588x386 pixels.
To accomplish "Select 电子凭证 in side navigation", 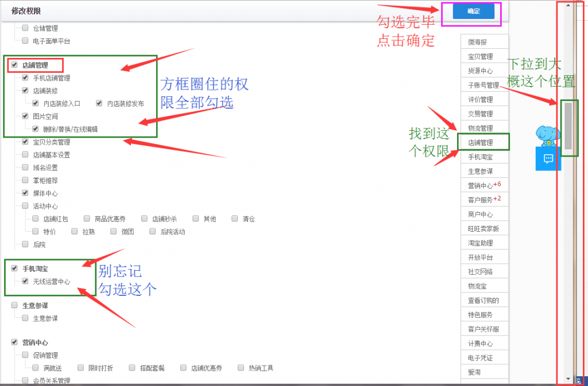I will click(x=485, y=357).
